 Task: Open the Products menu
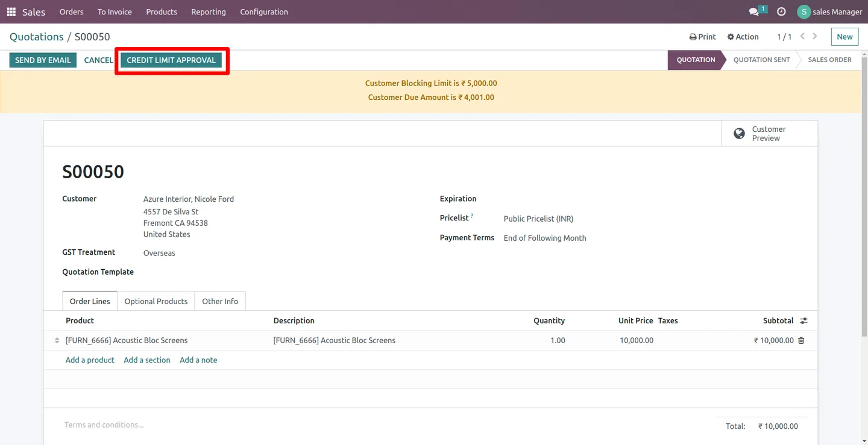pos(162,12)
